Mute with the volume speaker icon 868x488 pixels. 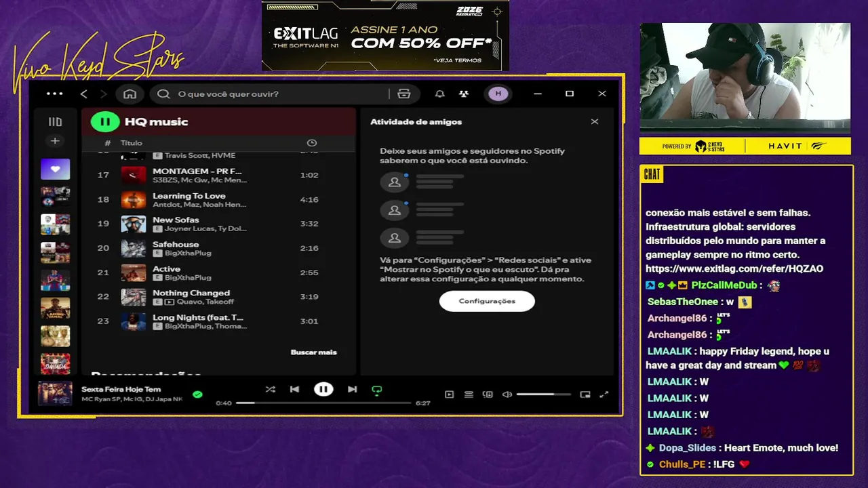coord(507,394)
